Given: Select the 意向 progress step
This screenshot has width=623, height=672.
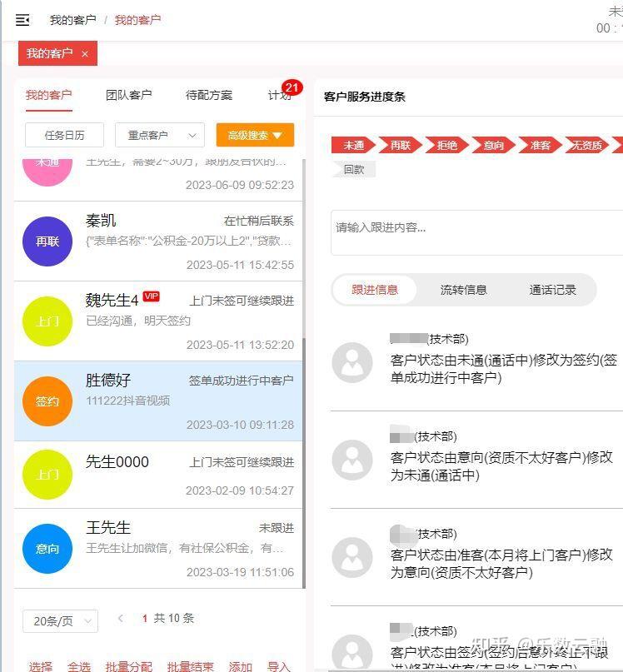Looking at the screenshot, I should click(x=494, y=145).
